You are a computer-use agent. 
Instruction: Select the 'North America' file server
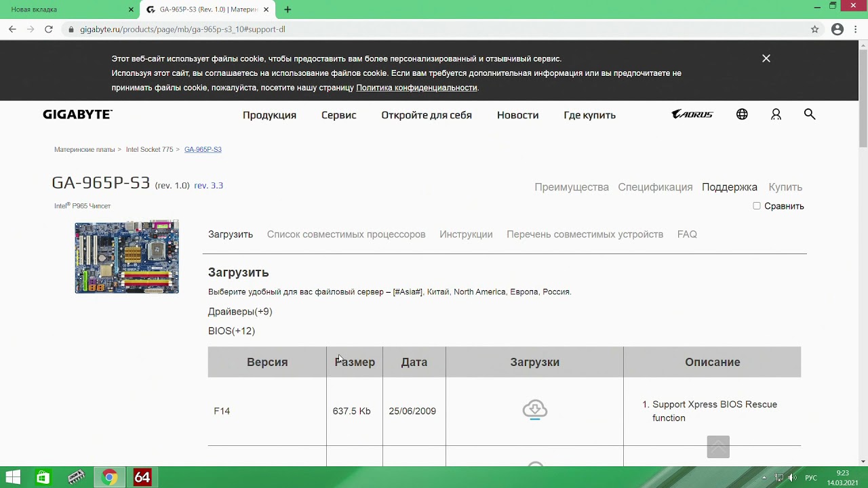tap(479, 292)
